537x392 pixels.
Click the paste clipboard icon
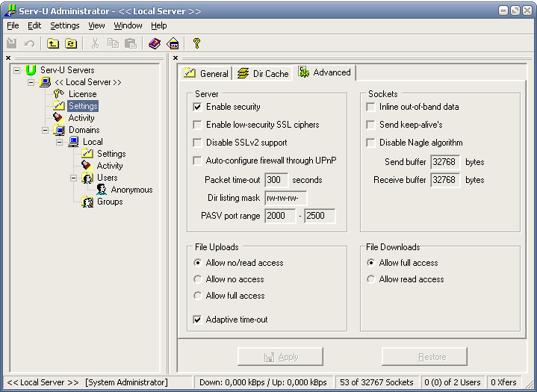[131, 43]
